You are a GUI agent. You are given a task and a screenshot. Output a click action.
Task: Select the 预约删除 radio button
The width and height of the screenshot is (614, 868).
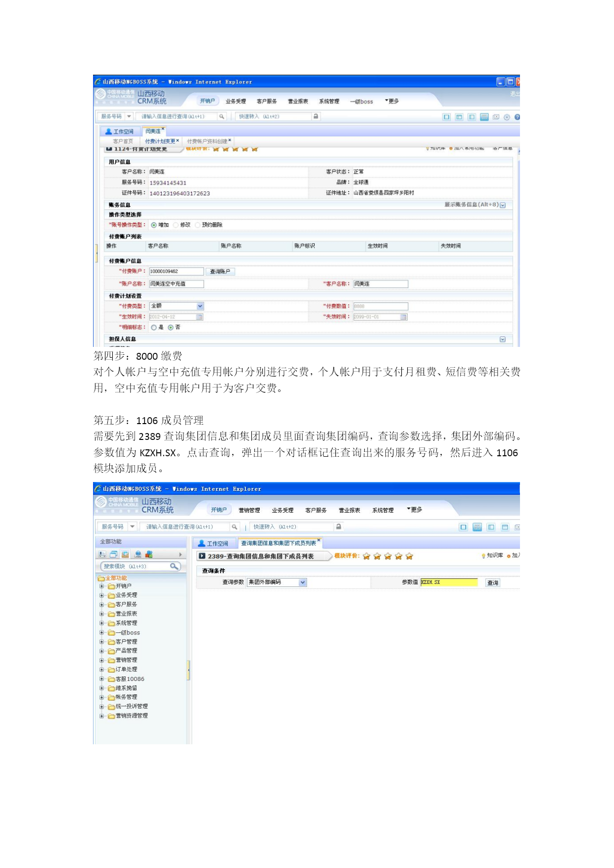coord(198,225)
